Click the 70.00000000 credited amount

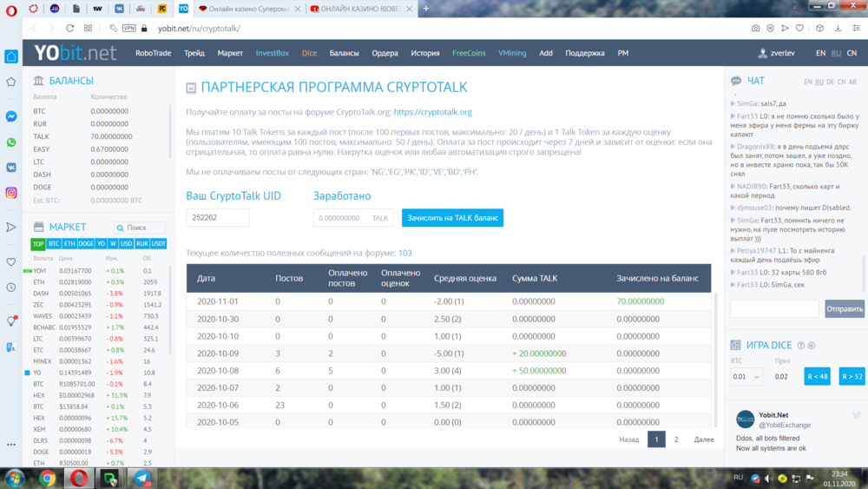pos(640,301)
